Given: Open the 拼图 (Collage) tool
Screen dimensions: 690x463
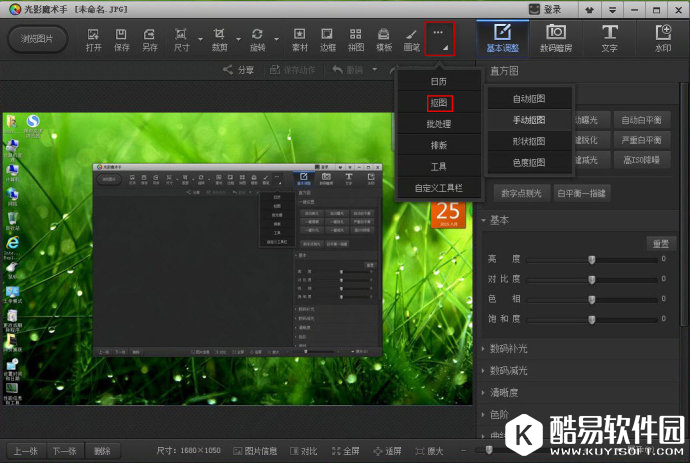Looking at the screenshot, I should (x=356, y=39).
